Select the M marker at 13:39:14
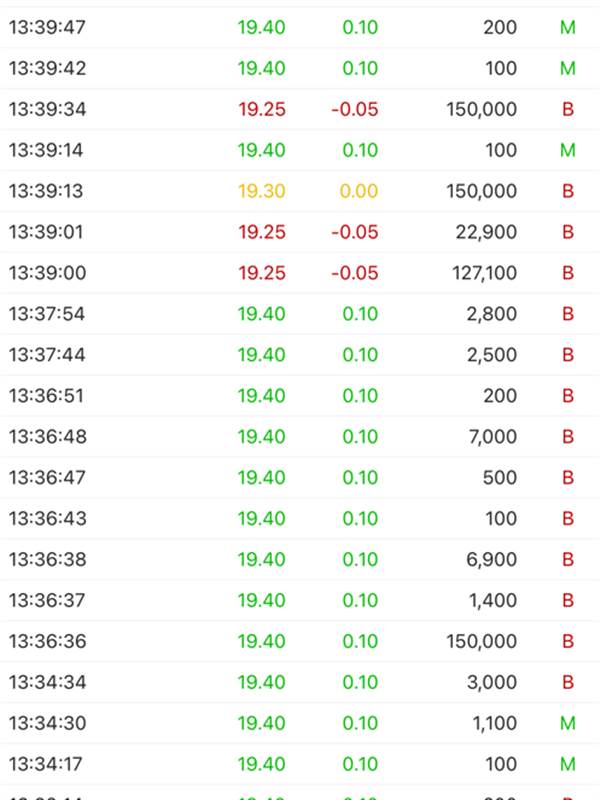The height and width of the screenshot is (800, 600). [x=568, y=150]
